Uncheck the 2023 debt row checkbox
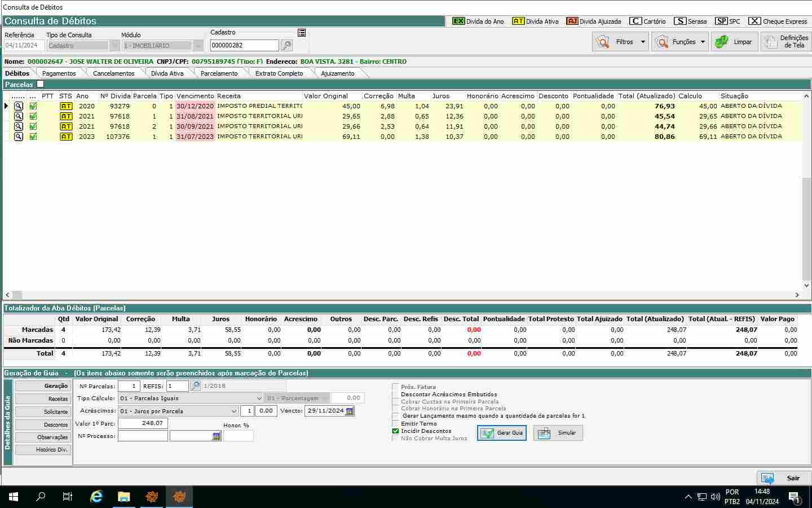The image size is (812, 508). 33,137
